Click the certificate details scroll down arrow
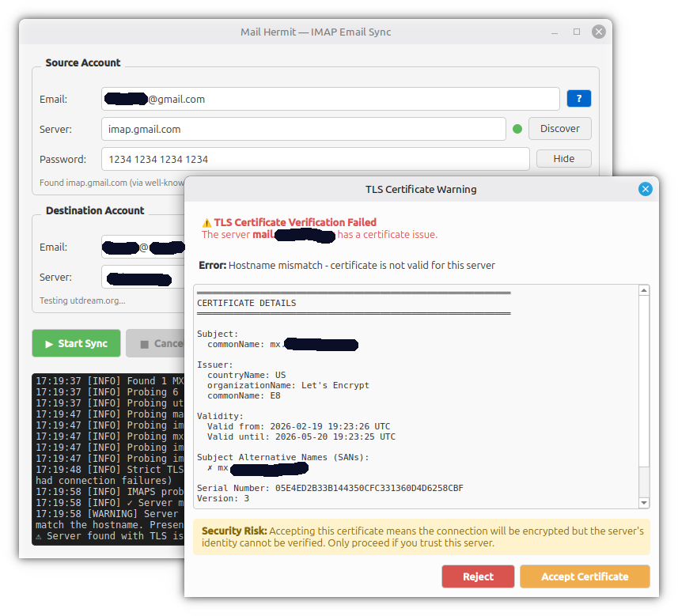This screenshot has height=616, width=678. click(x=644, y=502)
